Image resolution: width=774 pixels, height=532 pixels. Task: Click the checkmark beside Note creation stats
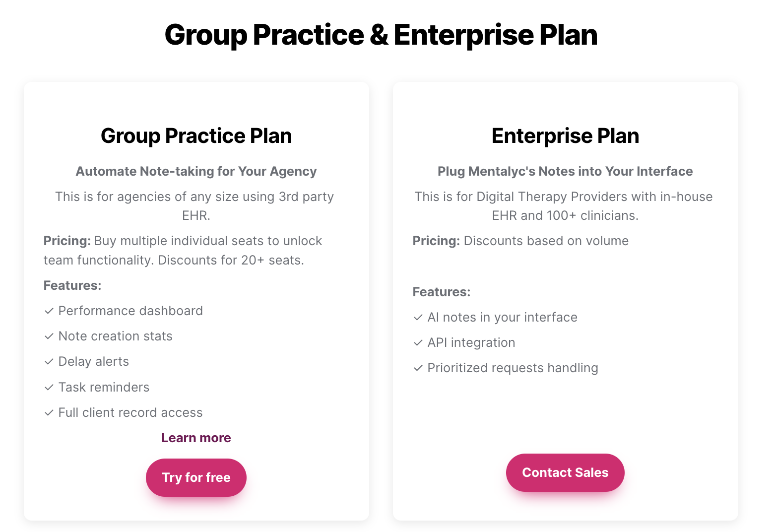(49, 336)
